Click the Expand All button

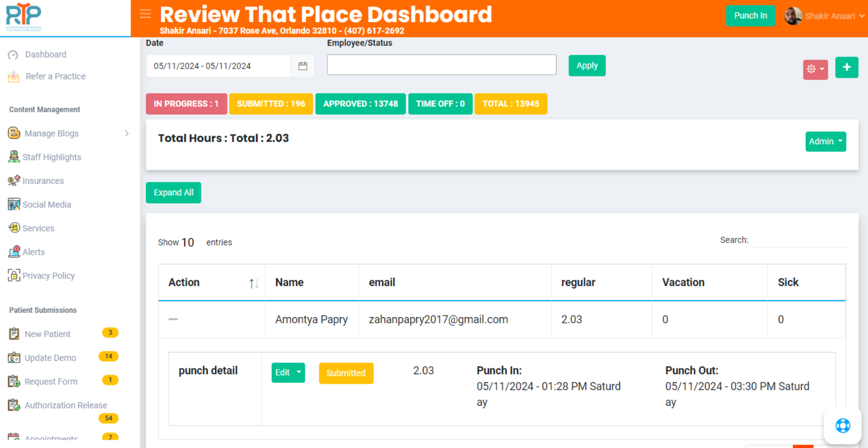[174, 193]
